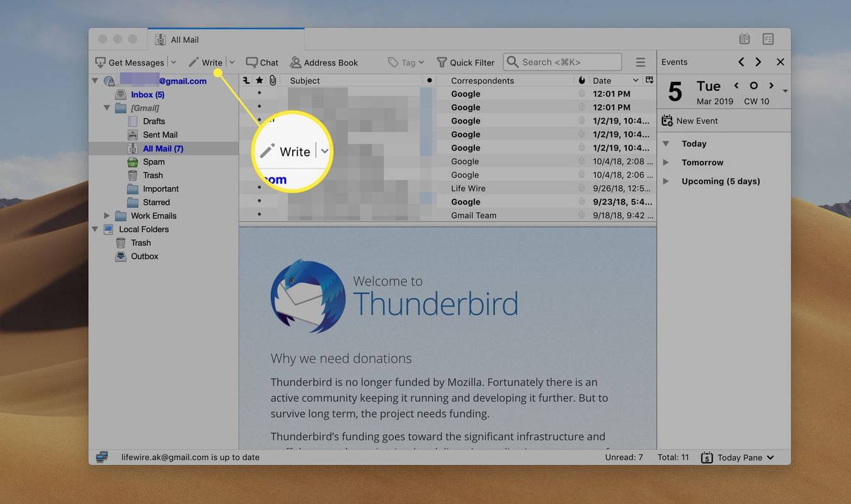This screenshot has width=851, height=504.
Task: Click Get Messages in the toolbar
Action: click(130, 62)
